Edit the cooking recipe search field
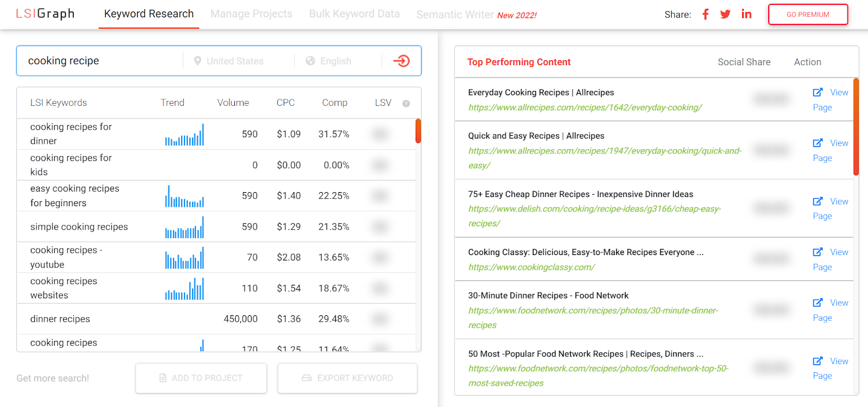The image size is (868, 407). tap(100, 61)
